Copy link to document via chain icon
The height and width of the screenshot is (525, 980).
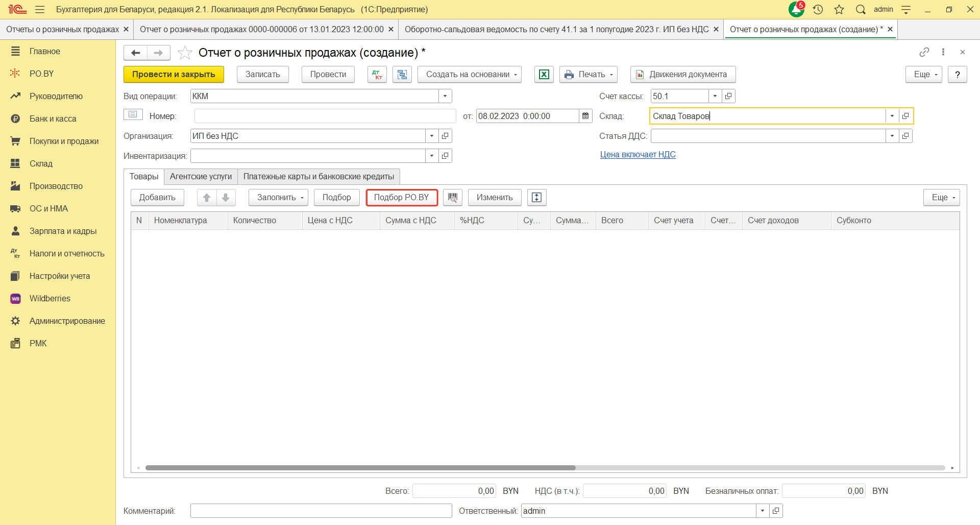pyautogui.click(x=924, y=52)
